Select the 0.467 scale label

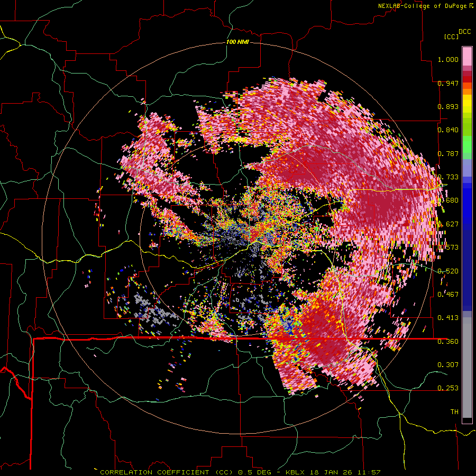[448, 295]
